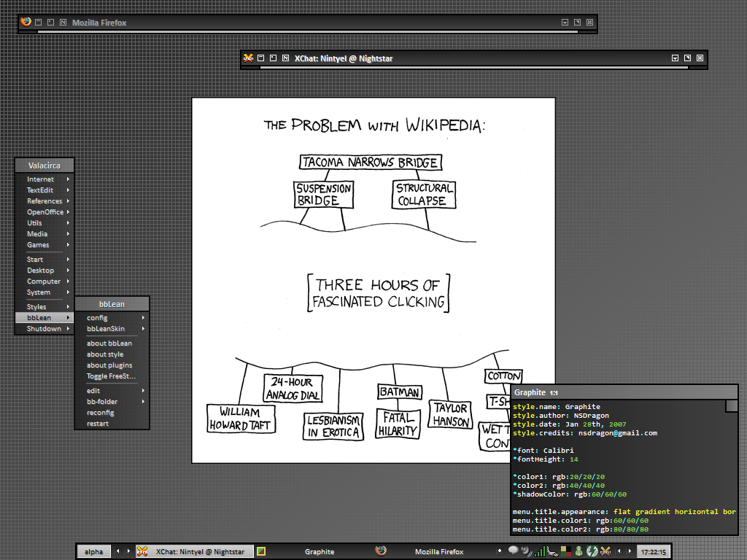Click the Firefox icon on the taskbar
Image resolution: width=747 pixels, height=560 pixels.
[x=380, y=551]
